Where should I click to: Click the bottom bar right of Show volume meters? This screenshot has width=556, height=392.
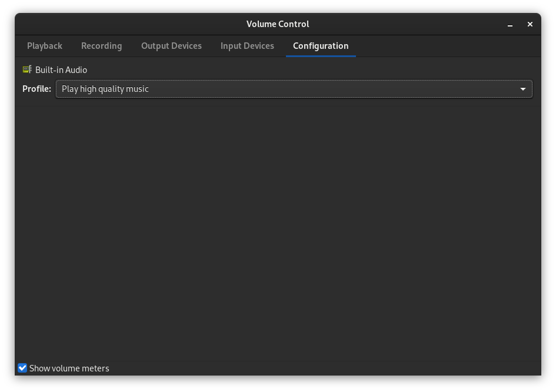[x=324, y=368]
